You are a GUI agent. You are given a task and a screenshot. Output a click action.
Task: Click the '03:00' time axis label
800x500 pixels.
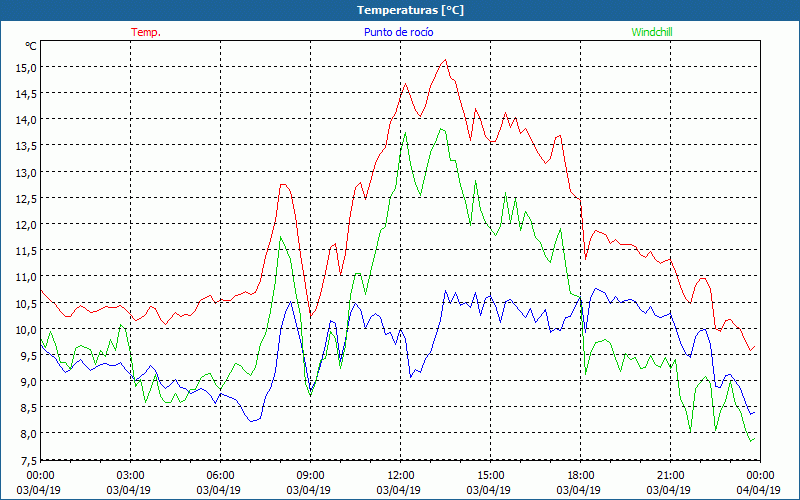tap(130, 476)
